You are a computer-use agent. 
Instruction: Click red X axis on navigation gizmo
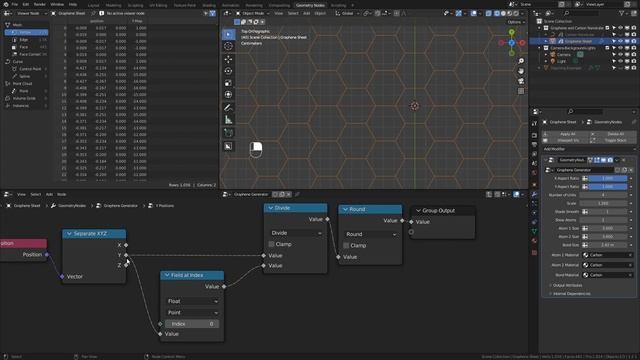522,42
